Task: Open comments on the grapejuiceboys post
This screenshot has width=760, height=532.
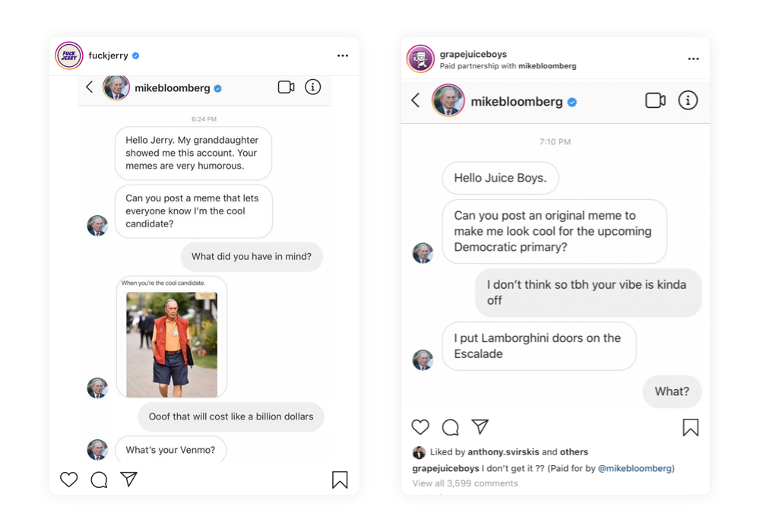Action: click(x=450, y=427)
